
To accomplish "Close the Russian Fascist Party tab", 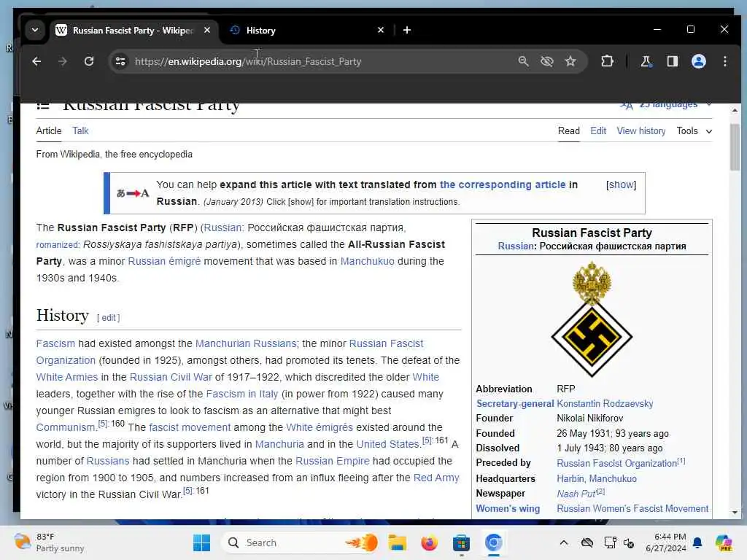I will point(206,30).
